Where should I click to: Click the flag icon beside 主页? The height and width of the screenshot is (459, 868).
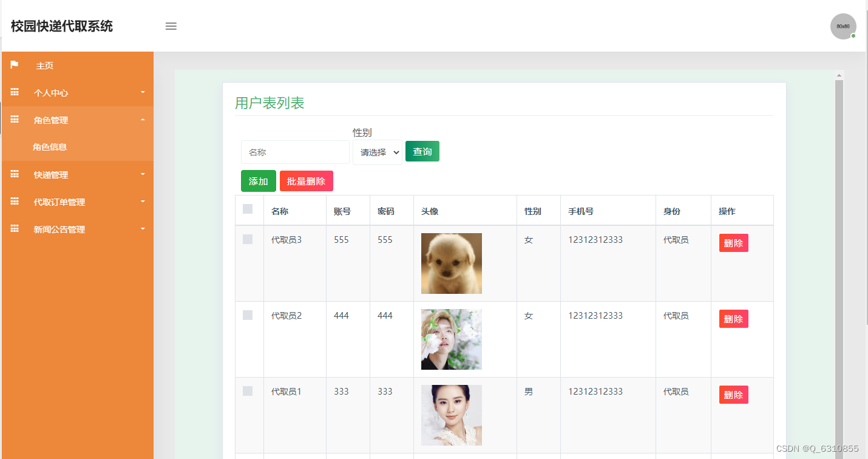(15, 65)
